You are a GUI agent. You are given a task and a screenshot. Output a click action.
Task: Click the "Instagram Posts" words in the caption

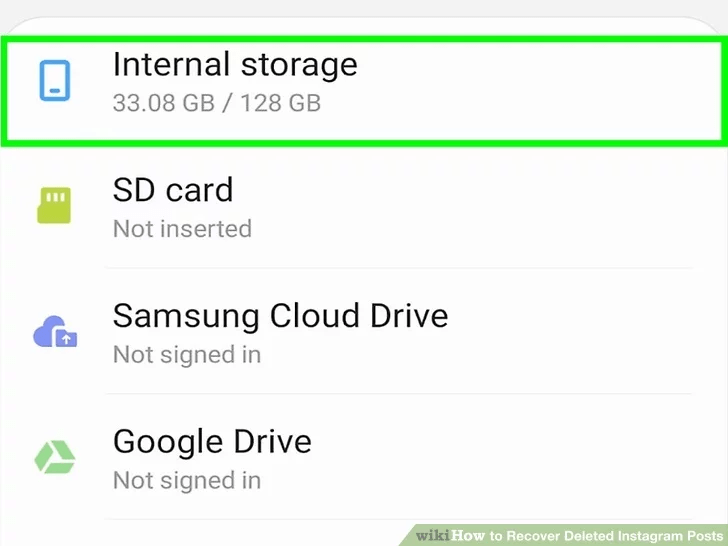pos(669,535)
